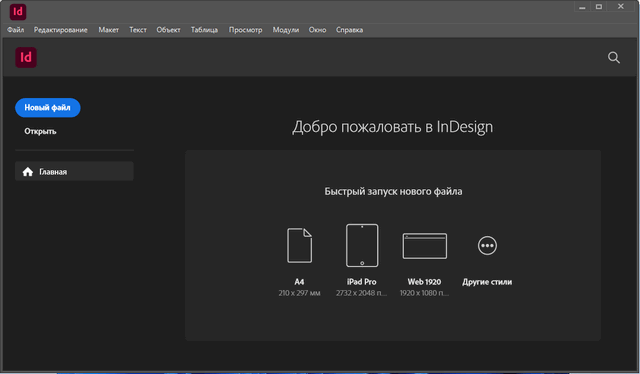640x374 pixels.
Task: Select the Web 1920 preset icon
Action: coord(424,246)
